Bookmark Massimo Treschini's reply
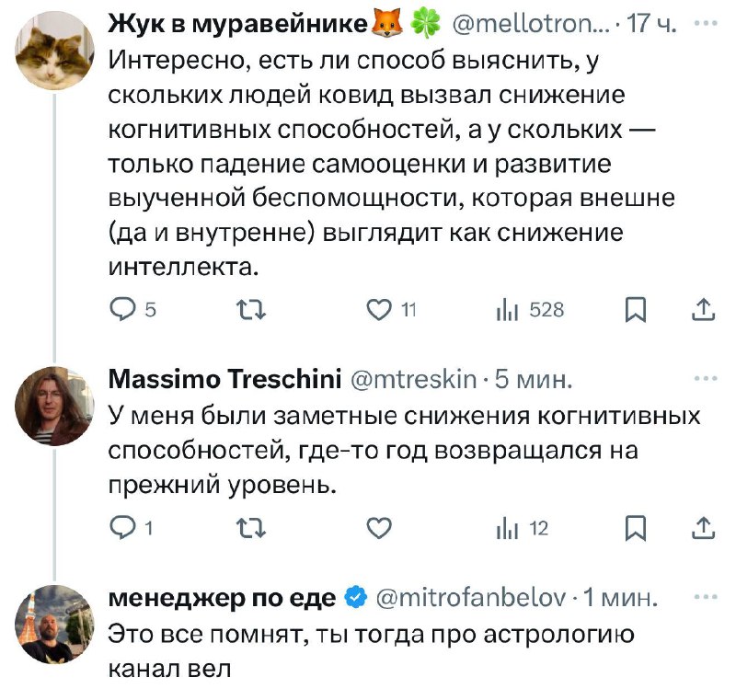 (x=634, y=528)
